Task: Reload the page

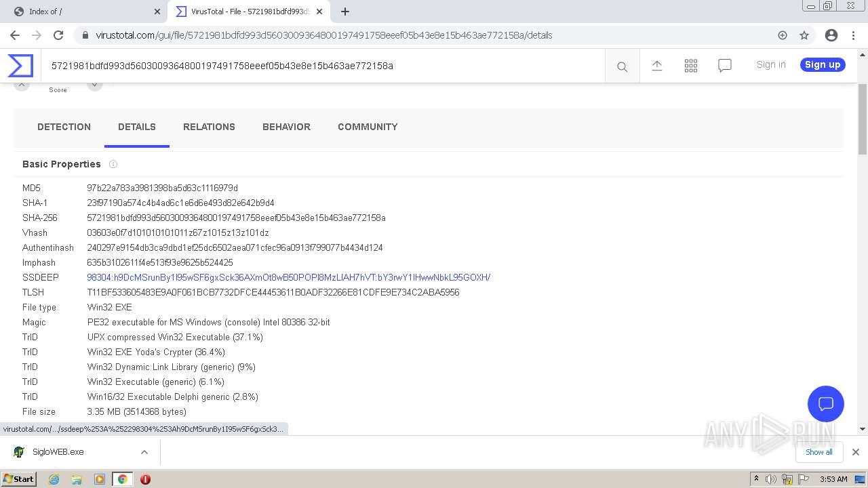Action: tap(58, 35)
